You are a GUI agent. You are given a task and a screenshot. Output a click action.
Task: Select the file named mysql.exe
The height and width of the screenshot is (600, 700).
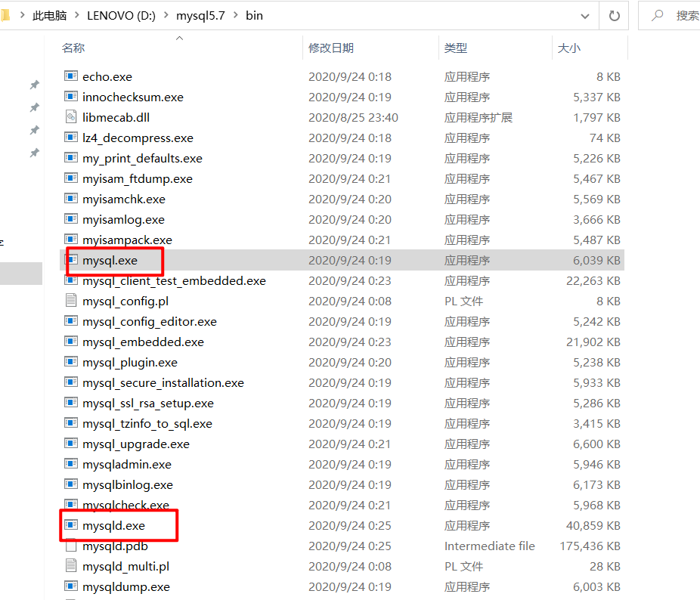pyautogui.click(x=110, y=260)
